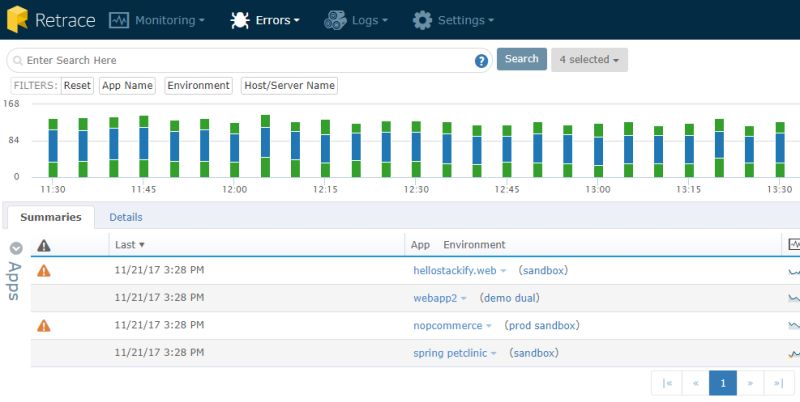This screenshot has height=402, width=800.
Task: Click the (sandbox) environment of spring petclinic
Action: coord(534,353)
